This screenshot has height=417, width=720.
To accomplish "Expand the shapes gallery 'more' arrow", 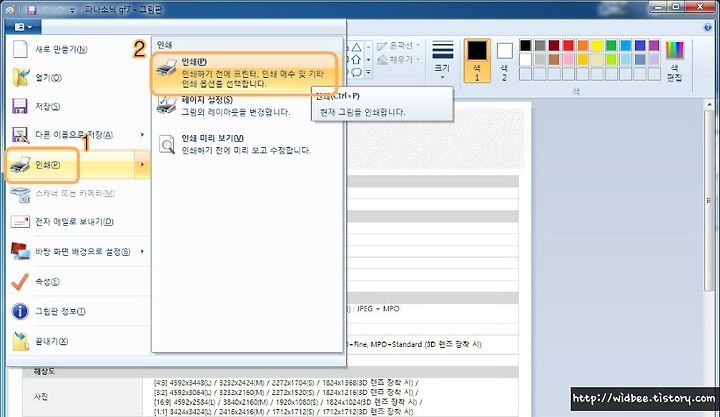I will (368, 72).
